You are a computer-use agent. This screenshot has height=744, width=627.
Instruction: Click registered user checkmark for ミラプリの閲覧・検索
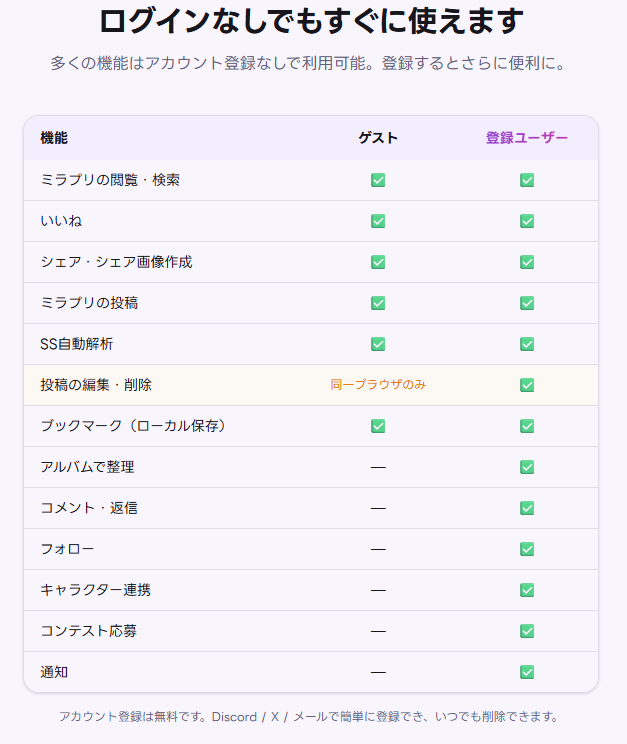[x=527, y=180]
